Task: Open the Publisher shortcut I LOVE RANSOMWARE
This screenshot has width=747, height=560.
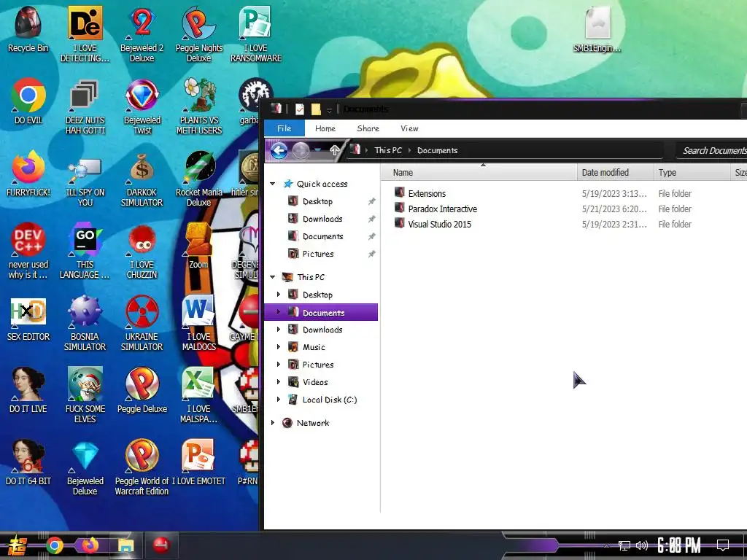Action: coord(256,34)
